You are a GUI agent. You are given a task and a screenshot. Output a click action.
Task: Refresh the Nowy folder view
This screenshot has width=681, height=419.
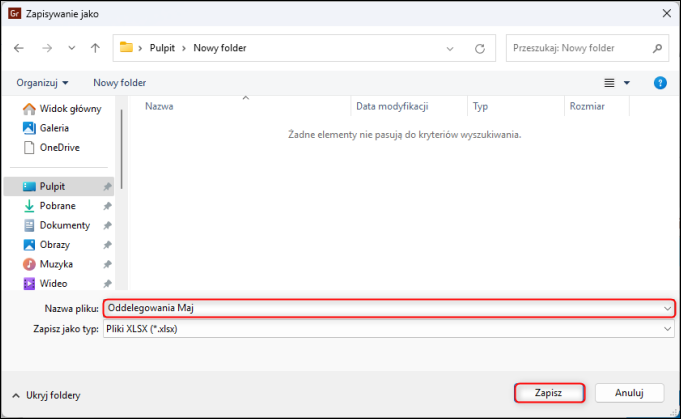pos(480,47)
